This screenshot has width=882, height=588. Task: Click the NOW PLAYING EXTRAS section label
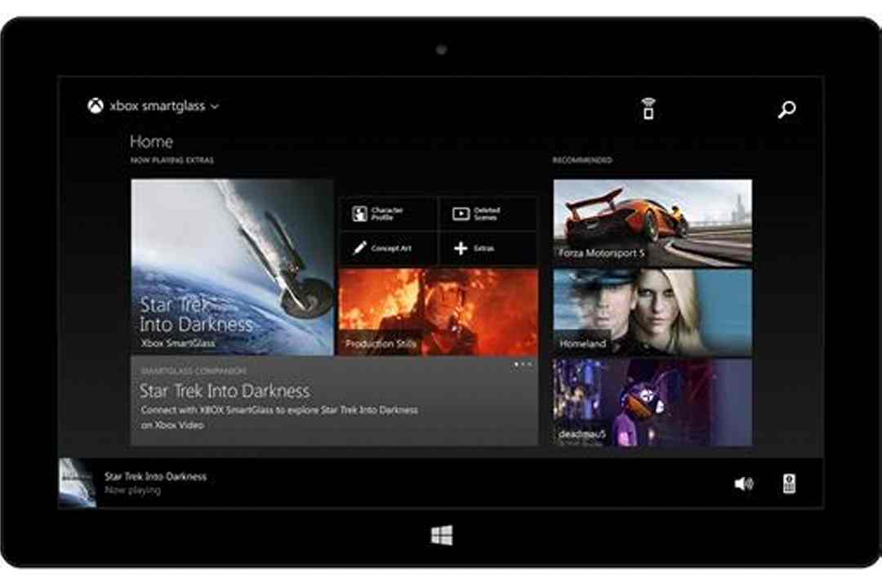click(x=171, y=160)
